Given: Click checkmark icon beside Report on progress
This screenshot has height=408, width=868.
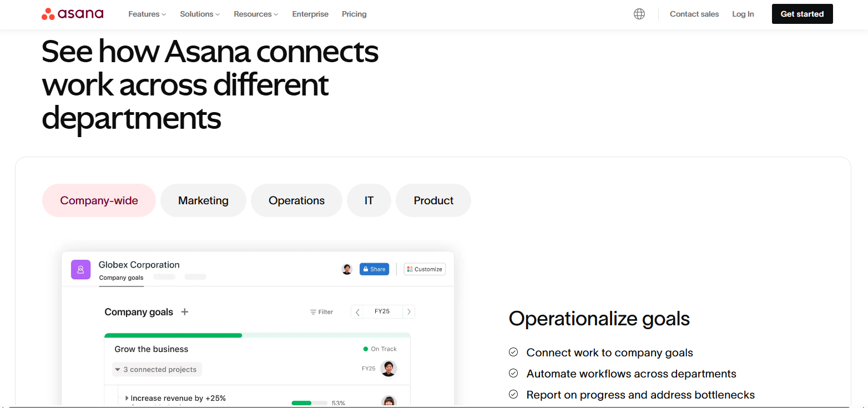Looking at the screenshot, I should (x=513, y=394).
